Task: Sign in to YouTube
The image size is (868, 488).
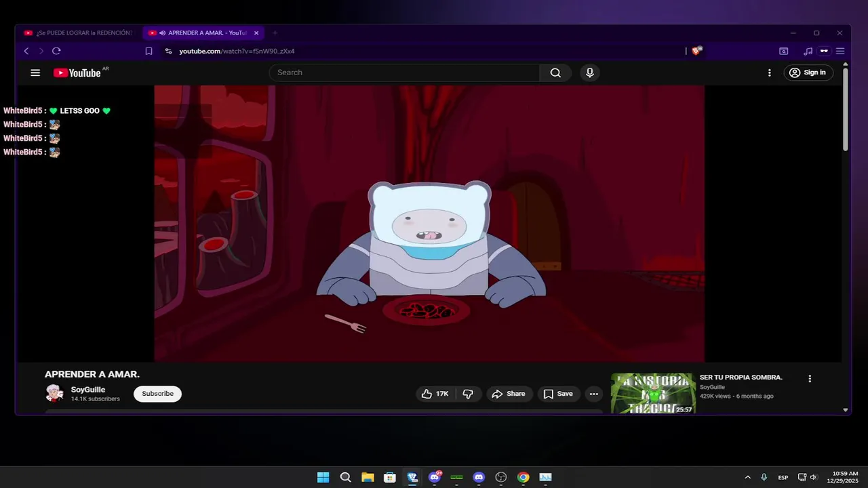Action: click(808, 73)
